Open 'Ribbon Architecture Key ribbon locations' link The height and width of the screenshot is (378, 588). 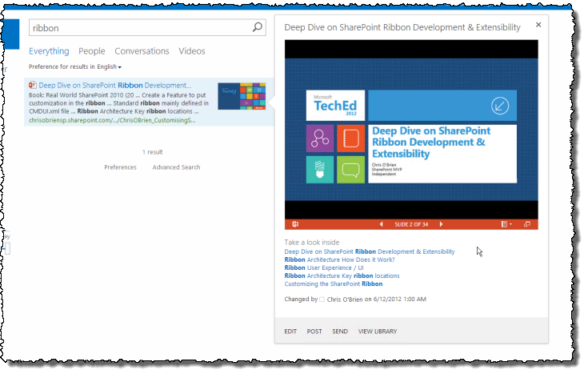tap(342, 276)
